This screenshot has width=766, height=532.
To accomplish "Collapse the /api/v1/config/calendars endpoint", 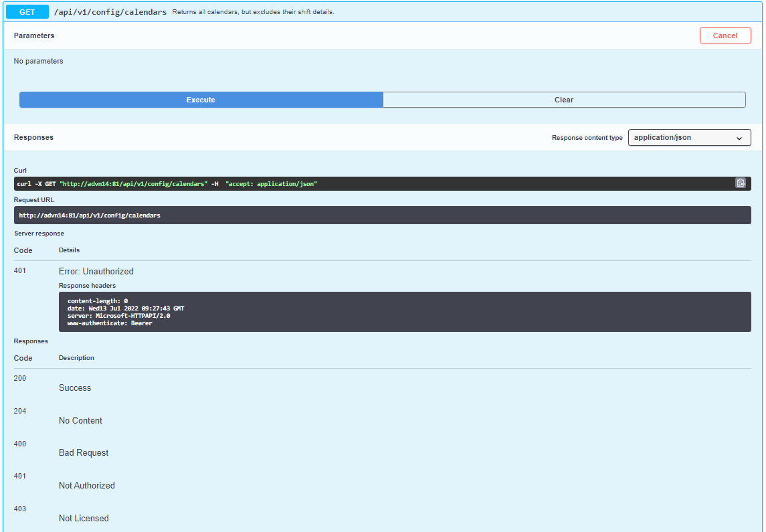I will point(110,11).
